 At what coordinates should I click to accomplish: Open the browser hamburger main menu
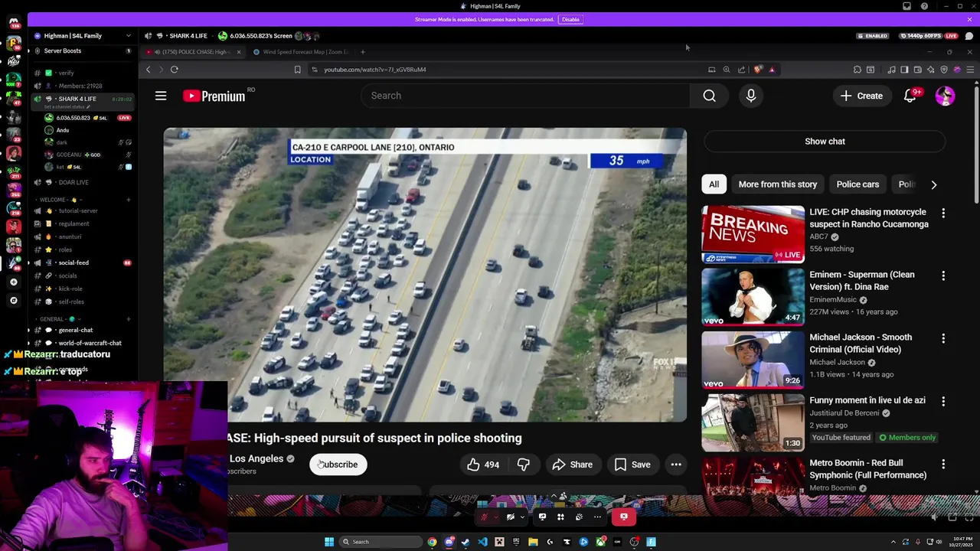[x=970, y=70]
